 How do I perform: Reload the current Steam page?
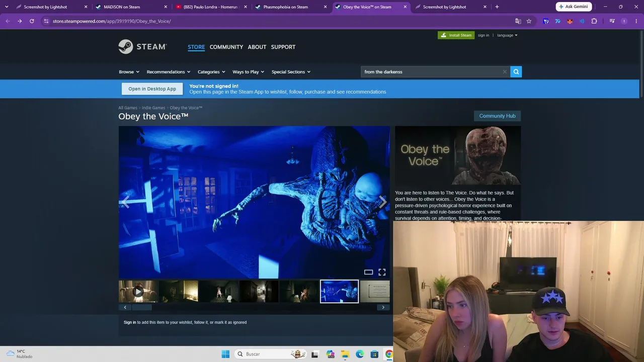click(32, 21)
